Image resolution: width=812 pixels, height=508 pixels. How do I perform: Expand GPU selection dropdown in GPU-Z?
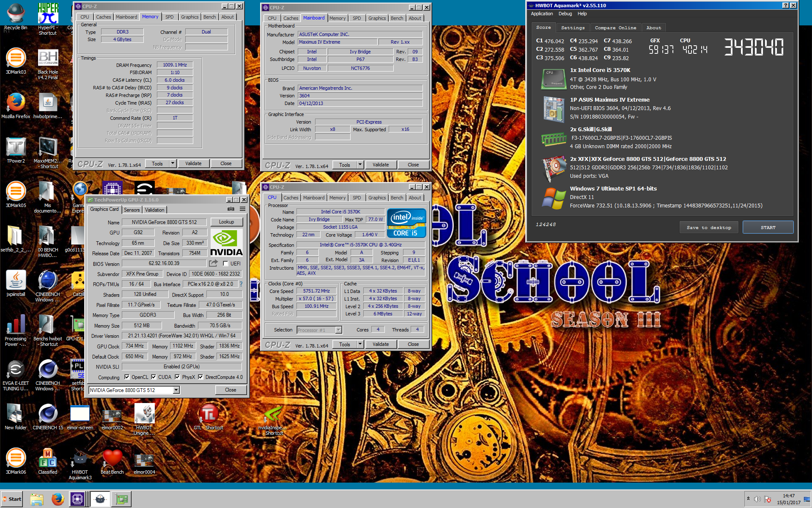176,390
